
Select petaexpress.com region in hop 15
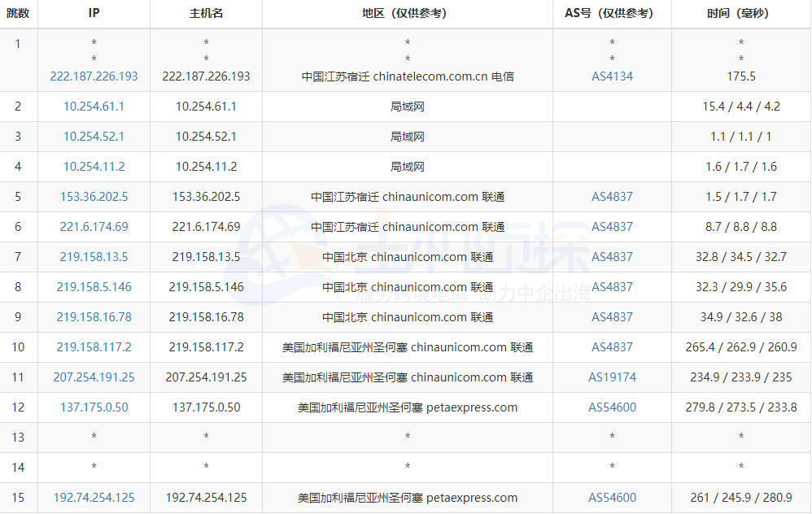408,498
